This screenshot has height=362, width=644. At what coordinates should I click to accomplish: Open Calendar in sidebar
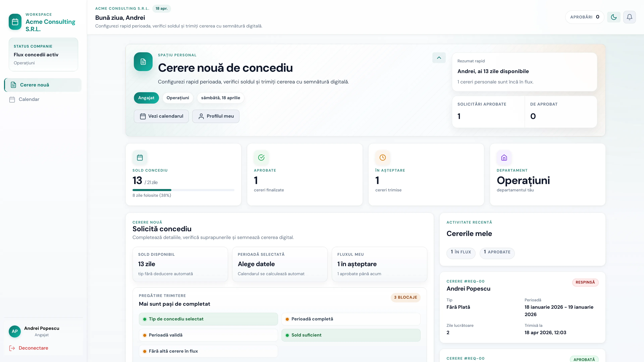43,99
